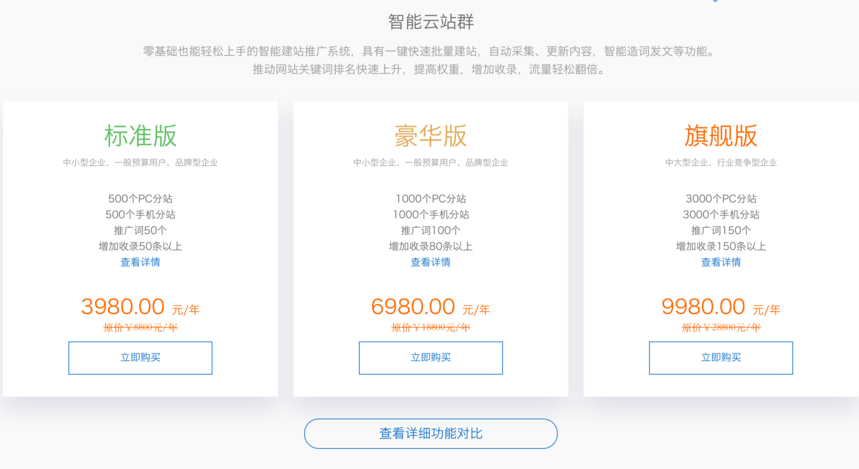Click the struck-through 原价￥18800元/年 text
The image size is (859, 469).
click(431, 328)
